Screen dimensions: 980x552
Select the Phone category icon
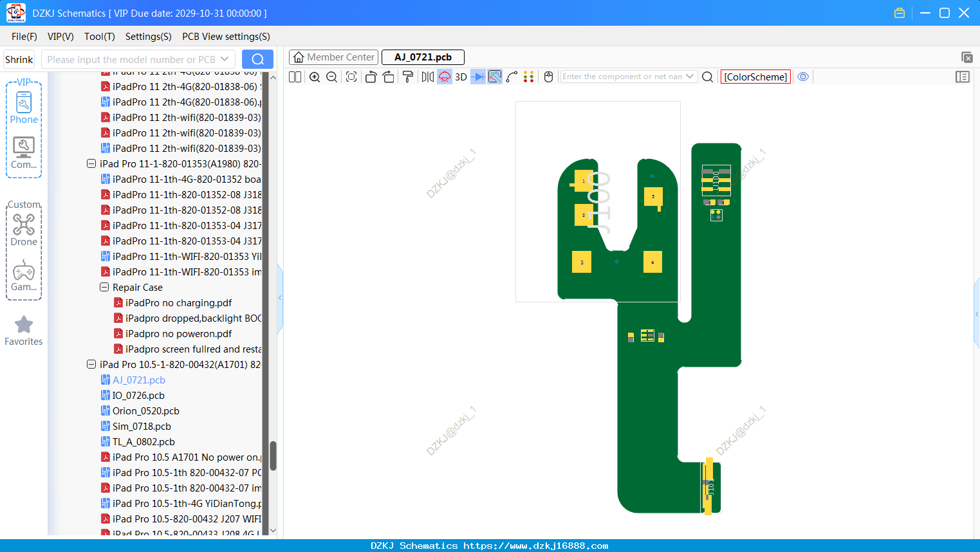(x=24, y=107)
